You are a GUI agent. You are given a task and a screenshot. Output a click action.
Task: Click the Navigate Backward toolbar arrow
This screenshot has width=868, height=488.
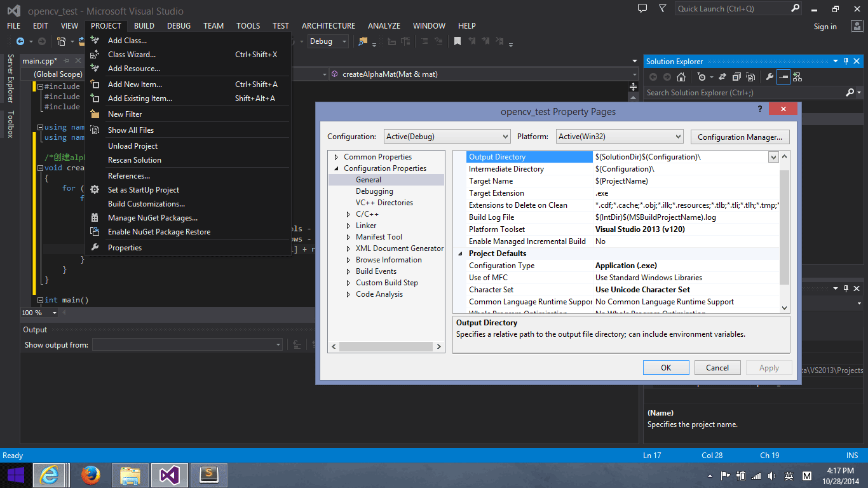click(x=20, y=41)
